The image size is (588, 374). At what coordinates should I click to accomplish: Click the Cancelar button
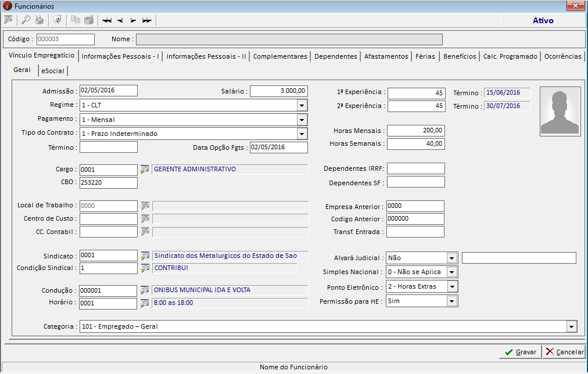pyautogui.click(x=564, y=353)
